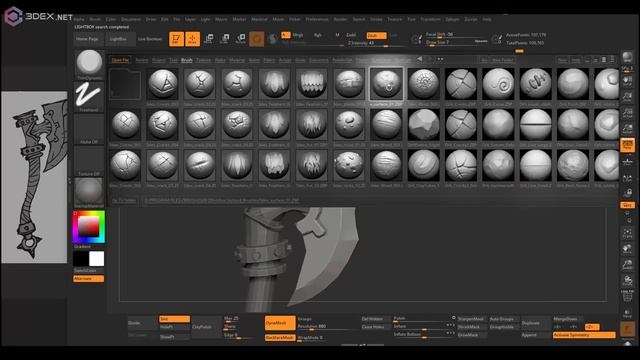Click the Duplicate button
The image size is (640, 360).
click(536, 323)
